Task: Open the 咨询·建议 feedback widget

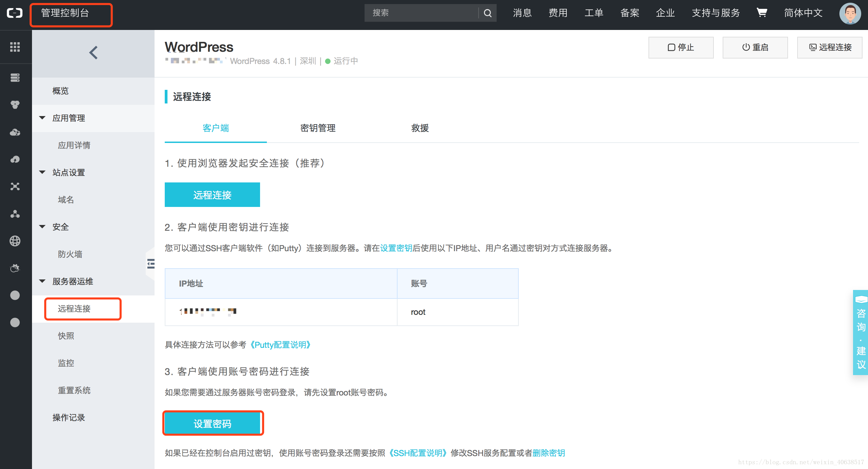Action: [861, 333]
